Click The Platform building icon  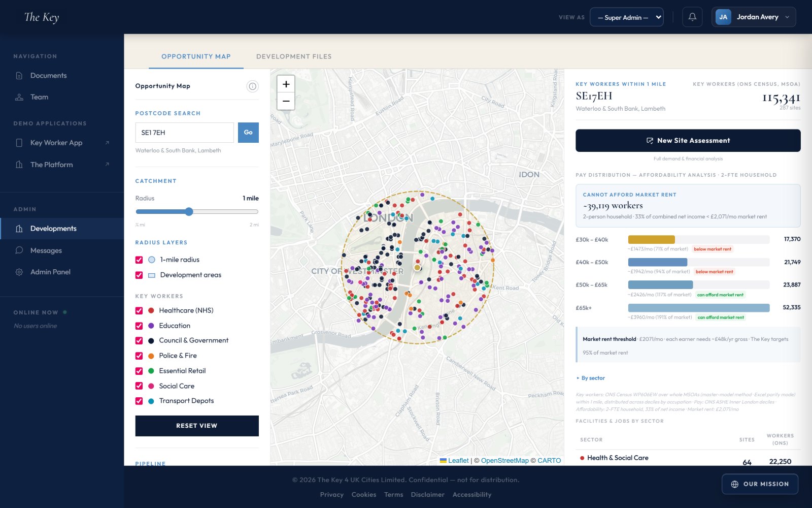(x=19, y=165)
